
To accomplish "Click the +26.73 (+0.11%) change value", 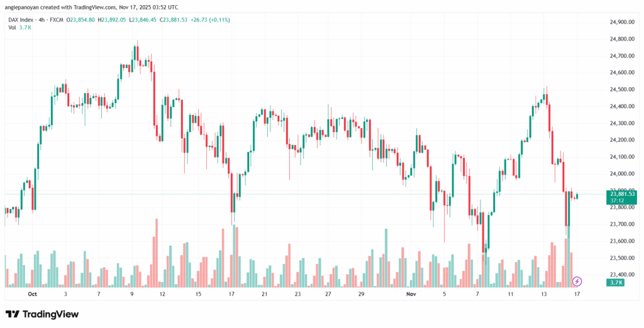I will 209,19.
